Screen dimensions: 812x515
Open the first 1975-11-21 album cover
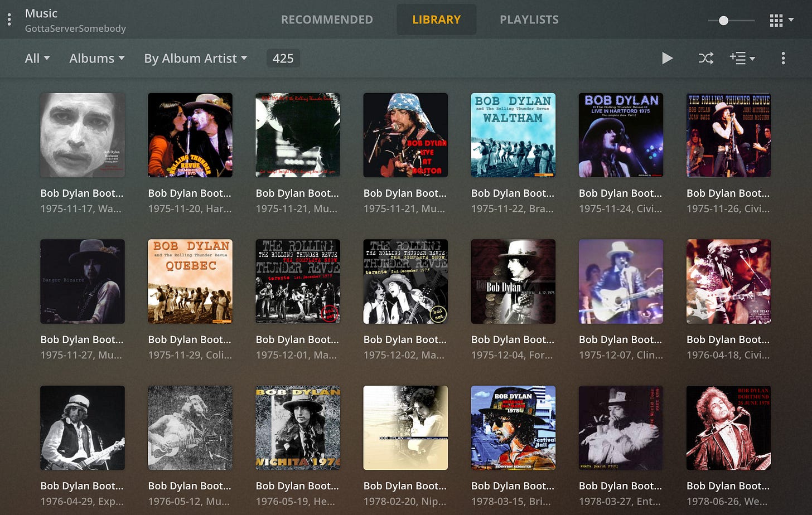[x=298, y=135]
